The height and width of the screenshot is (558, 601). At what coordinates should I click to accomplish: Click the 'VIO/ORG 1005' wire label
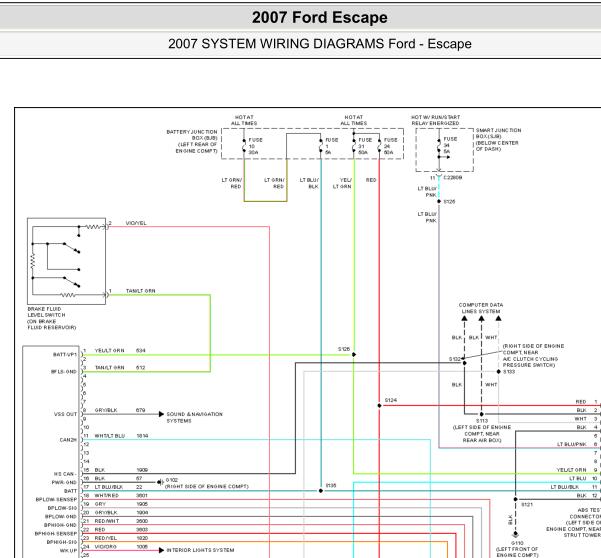121,547
